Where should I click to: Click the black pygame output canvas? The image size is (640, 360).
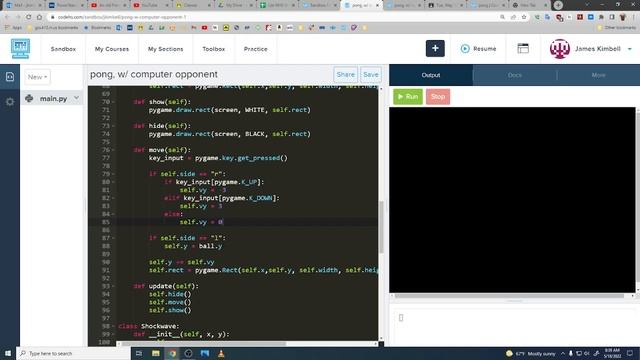(512, 200)
